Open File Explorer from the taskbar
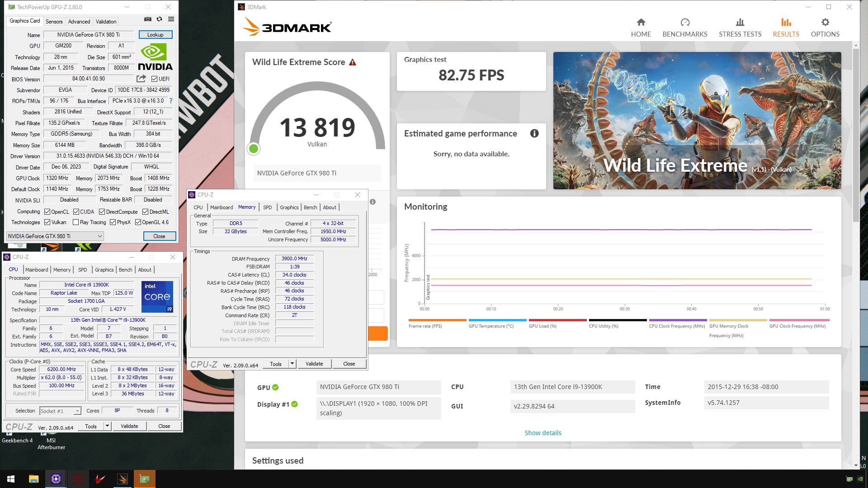 pos(33,479)
